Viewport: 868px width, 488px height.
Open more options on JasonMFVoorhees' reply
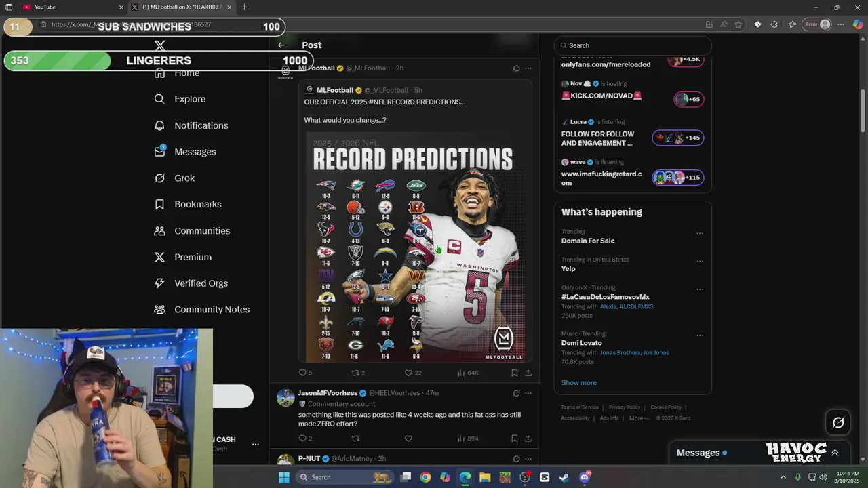tap(528, 393)
